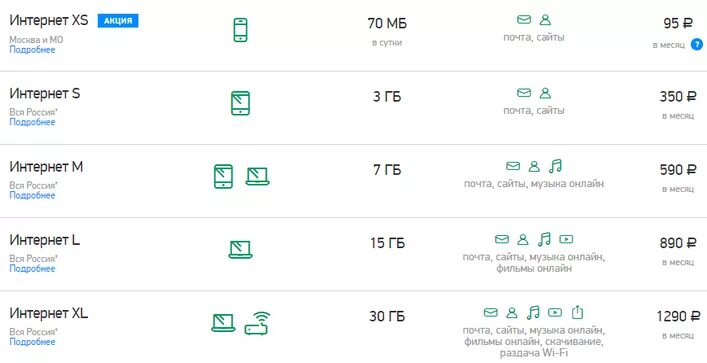The height and width of the screenshot is (363, 707).
Task: Click the download share icon in Интернет XL row
Action: 577,312
